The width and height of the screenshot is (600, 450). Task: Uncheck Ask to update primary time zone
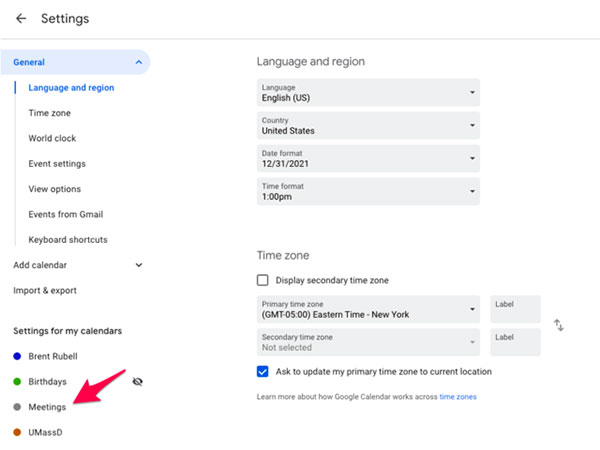263,371
